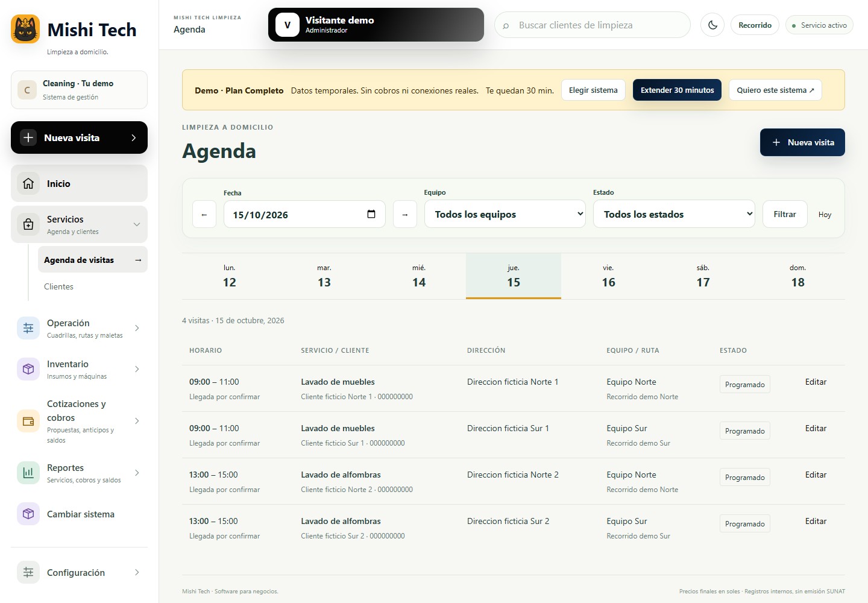Expand the Cotizaciones y cobros chevron

137,421
